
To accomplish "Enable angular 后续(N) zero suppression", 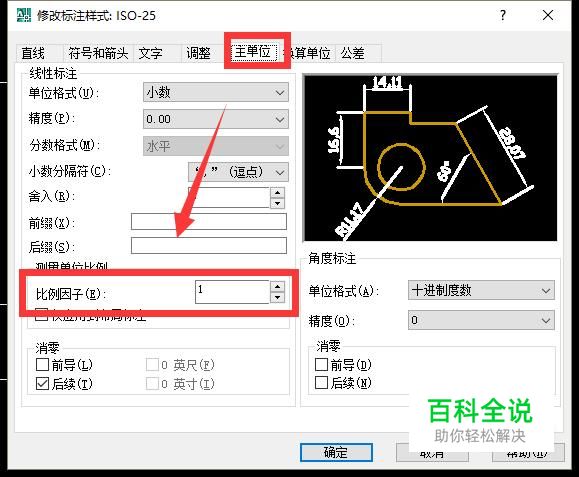I will (x=321, y=382).
